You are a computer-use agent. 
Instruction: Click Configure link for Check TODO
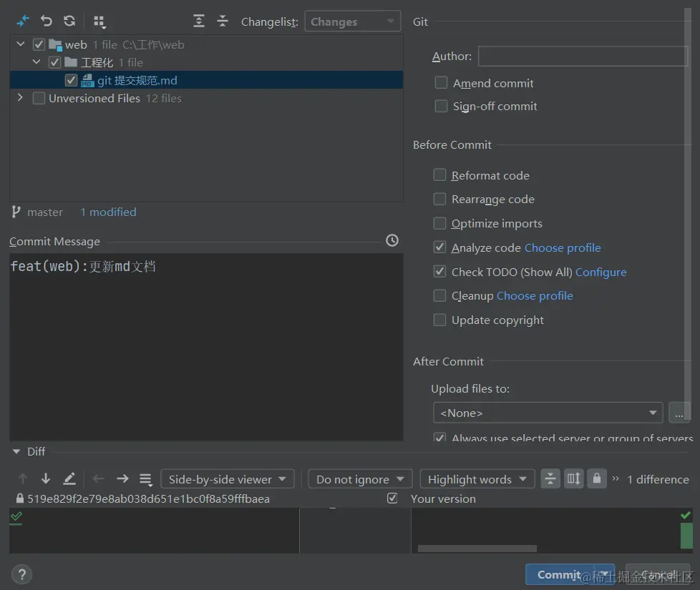[x=601, y=272]
